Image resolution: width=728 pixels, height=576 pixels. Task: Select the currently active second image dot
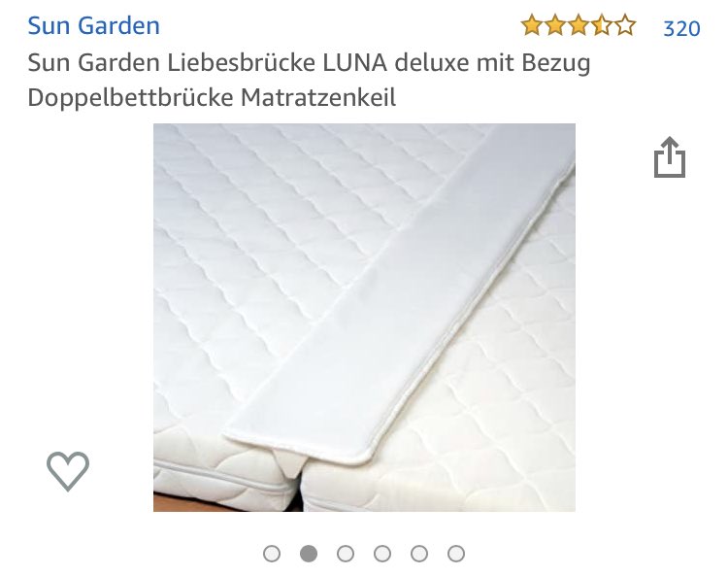(309, 554)
